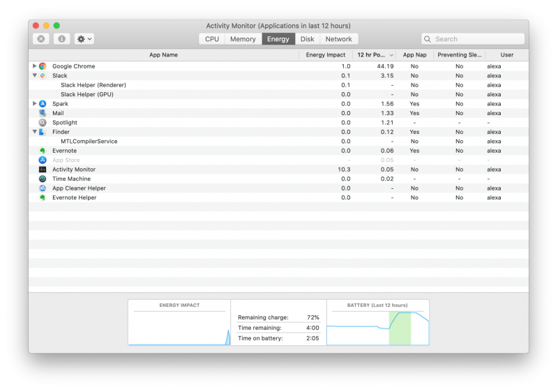Click the Evernote elephant icon
This screenshot has width=558, height=392.
(43, 151)
